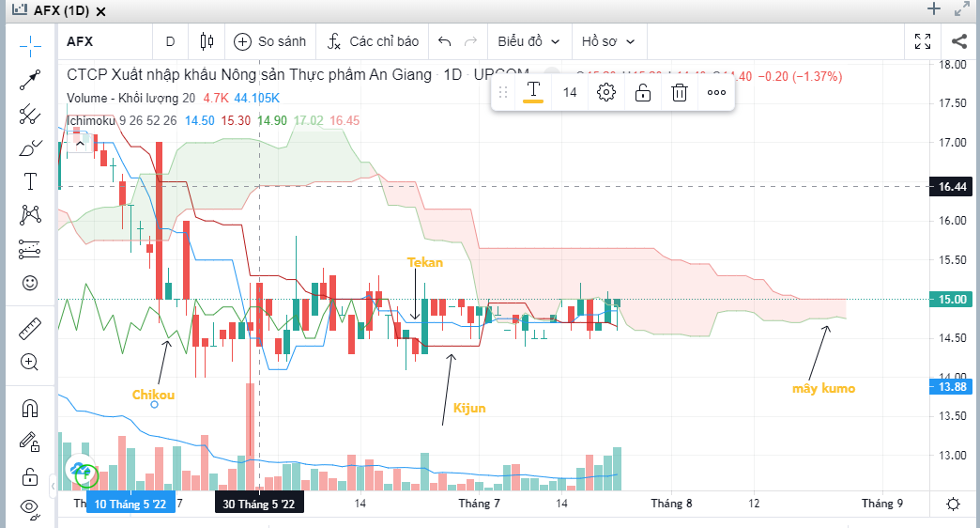
Task: Delete the selected drawing with trash icon
Action: click(680, 93)
